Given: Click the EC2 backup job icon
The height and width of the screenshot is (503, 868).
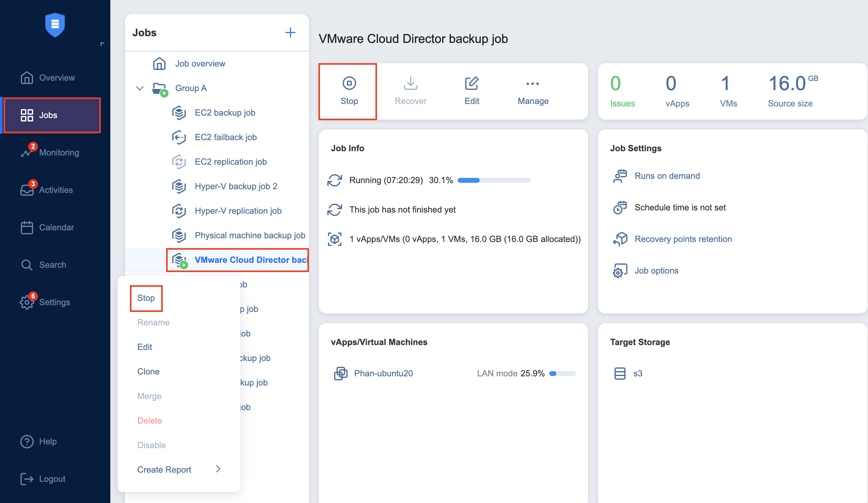Looking at the screenshot, I should [179, 113].
